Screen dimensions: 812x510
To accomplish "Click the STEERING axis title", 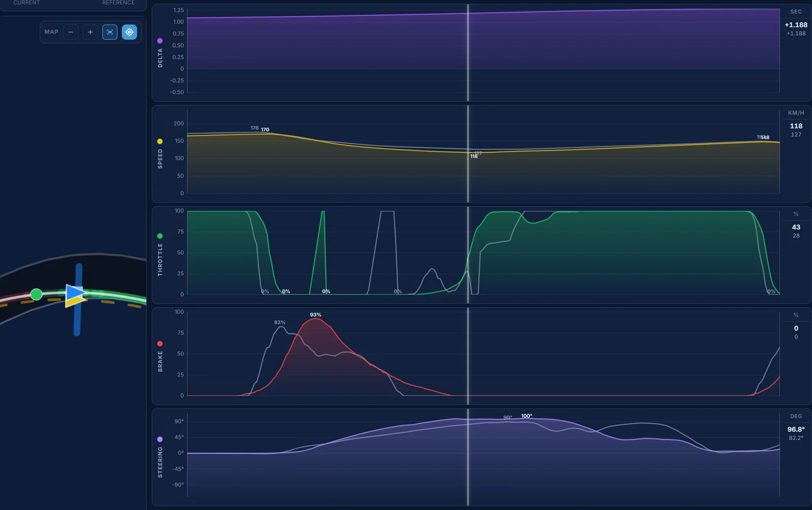I will coord(160,462).
